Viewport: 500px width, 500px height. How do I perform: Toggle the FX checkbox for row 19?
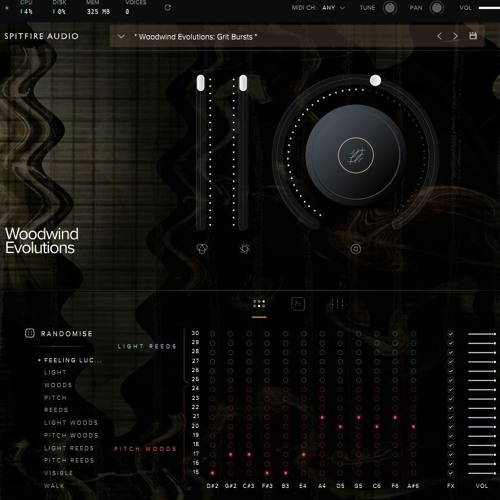451,436
